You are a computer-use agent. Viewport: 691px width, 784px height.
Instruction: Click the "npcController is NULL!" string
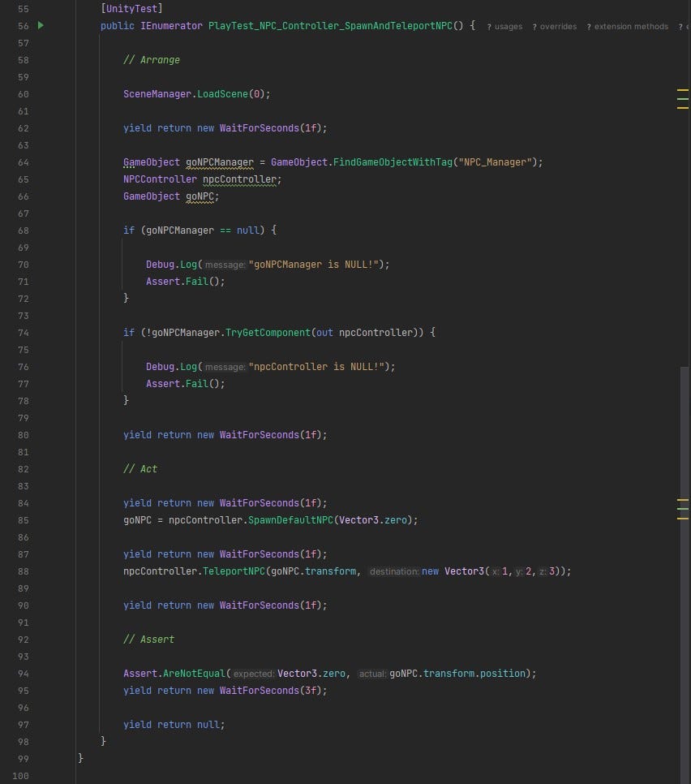[316, 367]
